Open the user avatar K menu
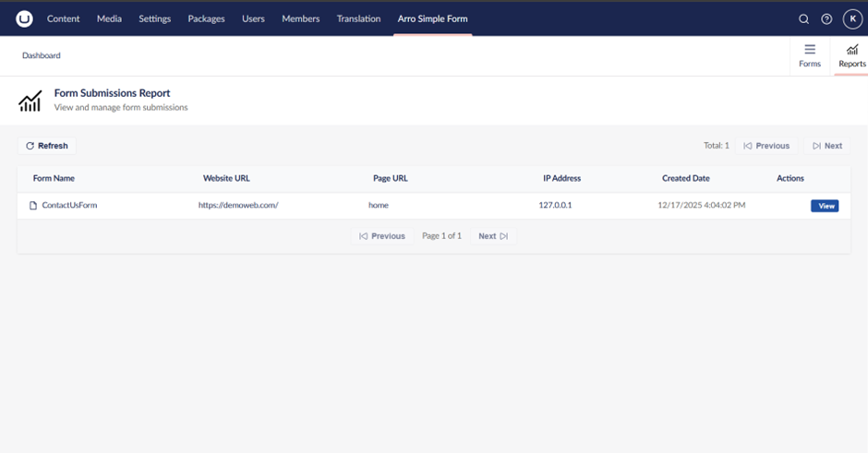The image size is (868, 453). coord(852,18)
